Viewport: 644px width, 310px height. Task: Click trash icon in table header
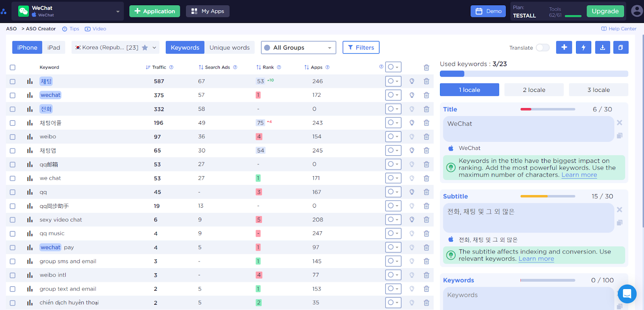click(x=426, y=67)
